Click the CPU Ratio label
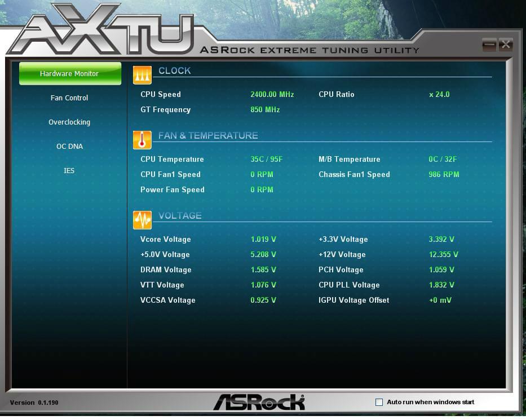This screenshot has height=420, width=526. tap(337, 95)
